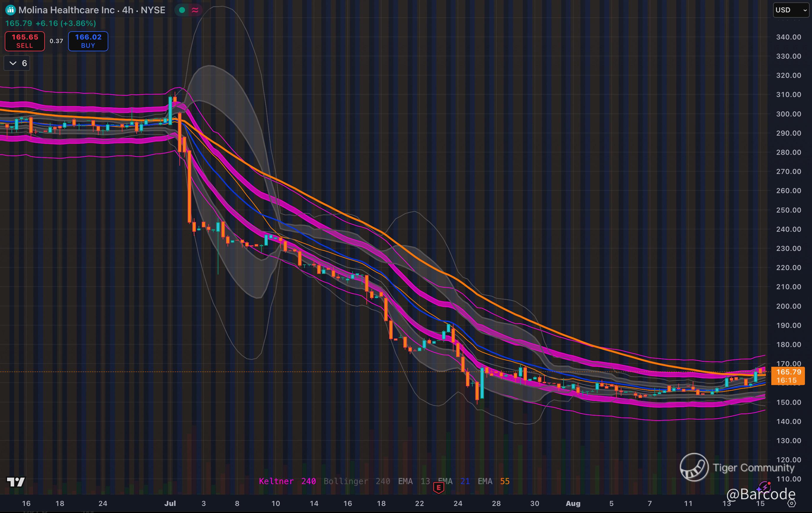
Task: Click the 0.37 spread value
Action: point(56,41)
